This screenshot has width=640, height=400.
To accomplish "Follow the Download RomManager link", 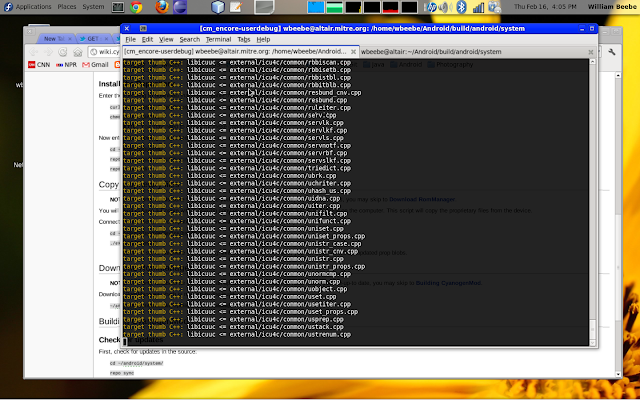I will (422, 199).
